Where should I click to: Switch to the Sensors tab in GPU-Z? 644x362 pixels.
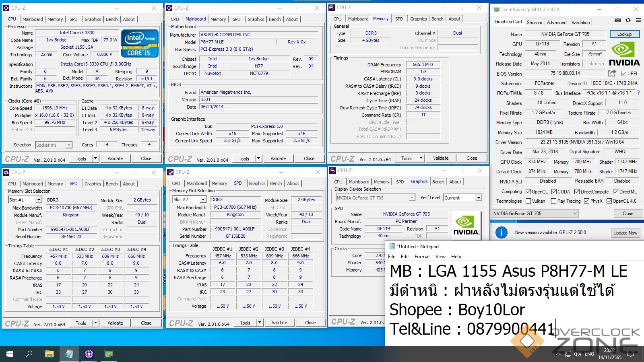(x=534, y=23)
